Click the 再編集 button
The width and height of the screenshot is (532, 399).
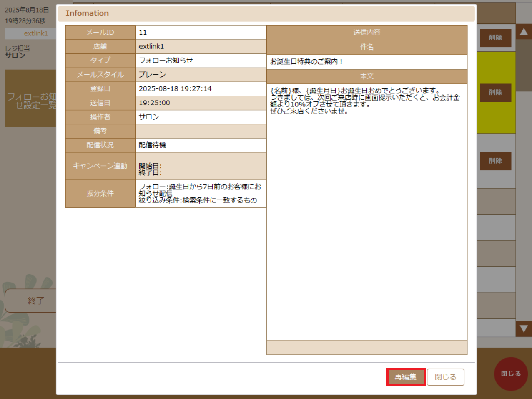click(x=406, y=377)
